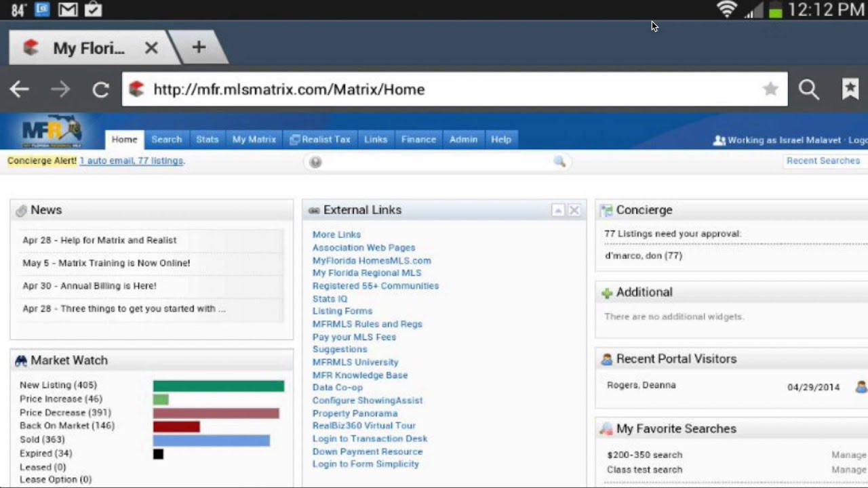Go back using the browser back arrow
Screen dimensions: 868x488
pos(19,89)
